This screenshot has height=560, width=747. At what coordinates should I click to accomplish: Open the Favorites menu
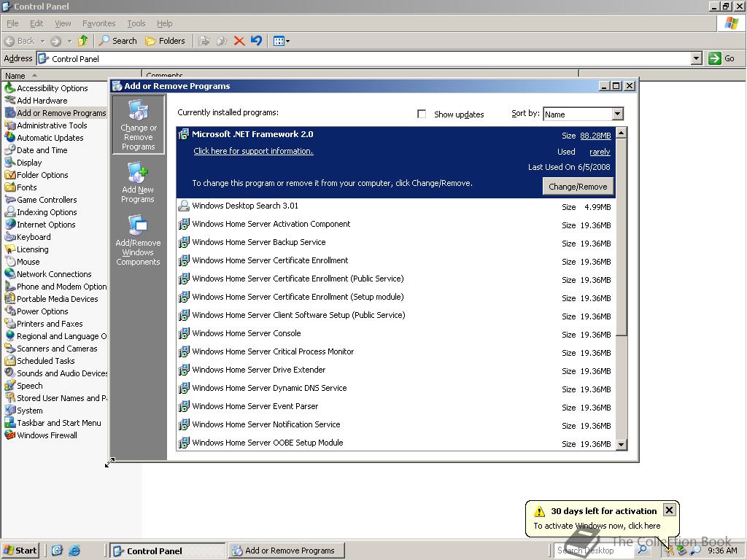point(98,23)
